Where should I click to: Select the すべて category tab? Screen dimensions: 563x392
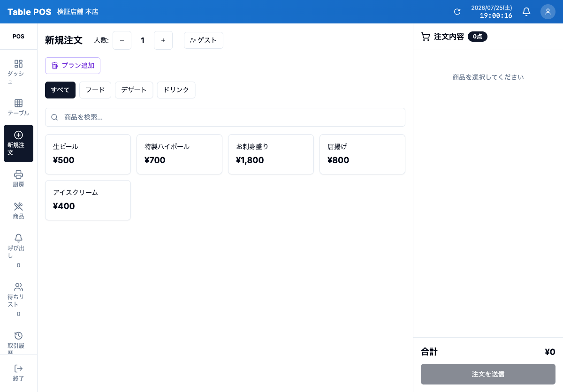60,90
